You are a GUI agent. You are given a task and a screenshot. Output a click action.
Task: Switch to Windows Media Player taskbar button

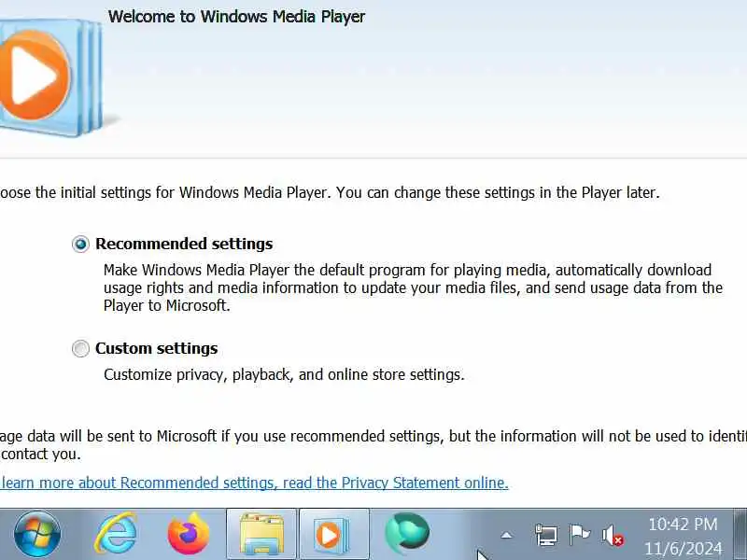334,533
